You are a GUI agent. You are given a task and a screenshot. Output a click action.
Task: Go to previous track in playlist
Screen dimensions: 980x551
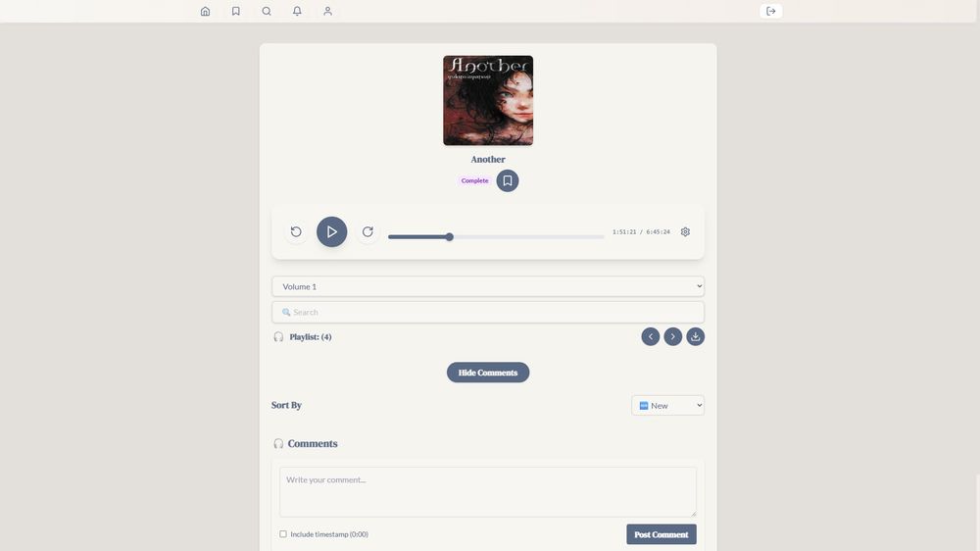(x=651, y=336)
